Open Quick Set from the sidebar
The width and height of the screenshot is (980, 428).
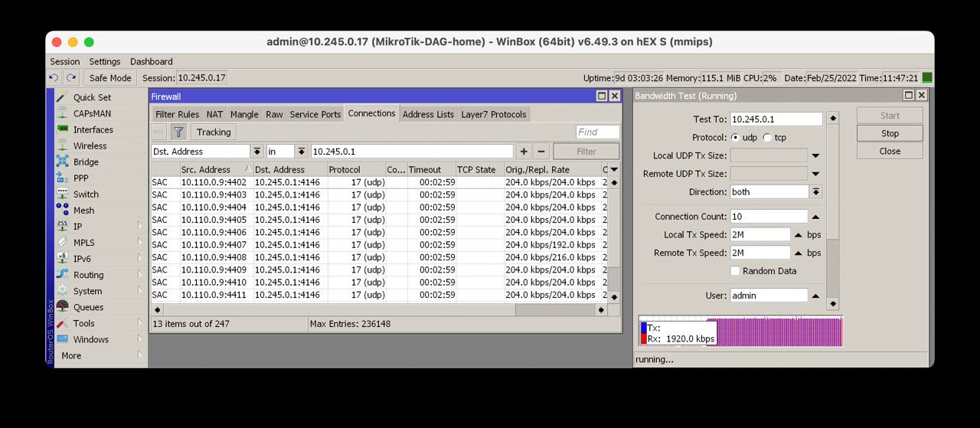(92, 97)
